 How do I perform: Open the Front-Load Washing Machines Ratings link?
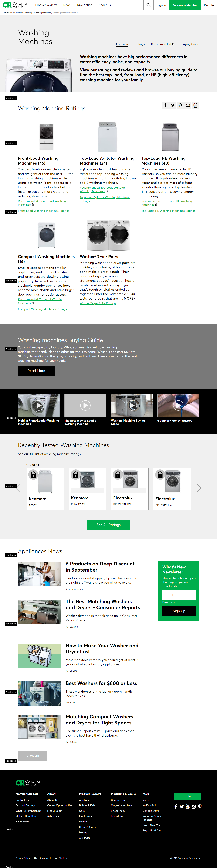(43, 211)
